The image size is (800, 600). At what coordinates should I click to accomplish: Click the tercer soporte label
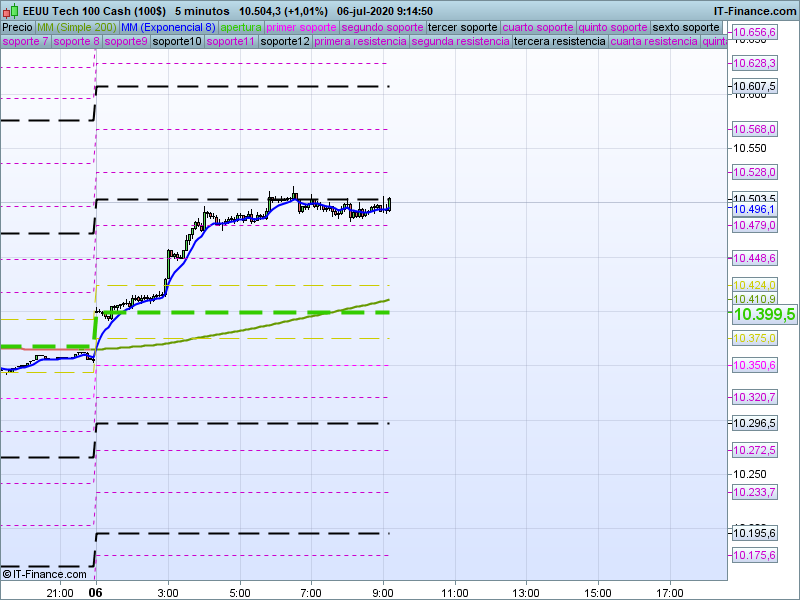point(461,27)
